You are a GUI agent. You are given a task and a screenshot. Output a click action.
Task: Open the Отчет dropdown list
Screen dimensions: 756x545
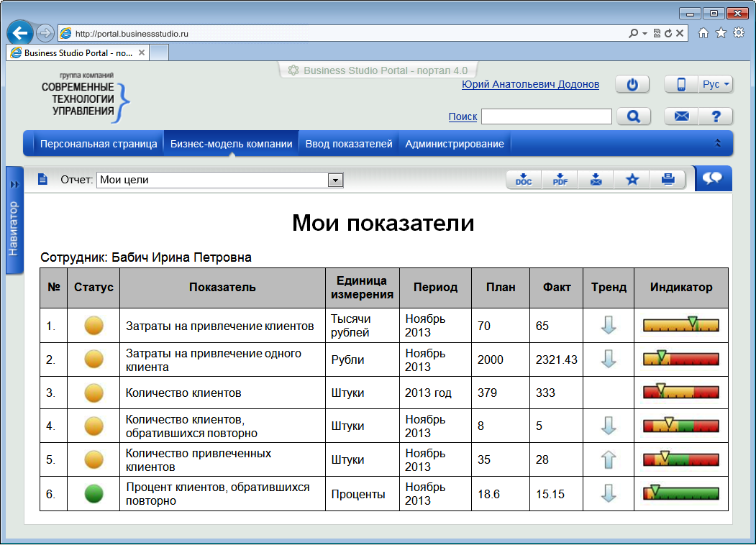coord(335,180)
